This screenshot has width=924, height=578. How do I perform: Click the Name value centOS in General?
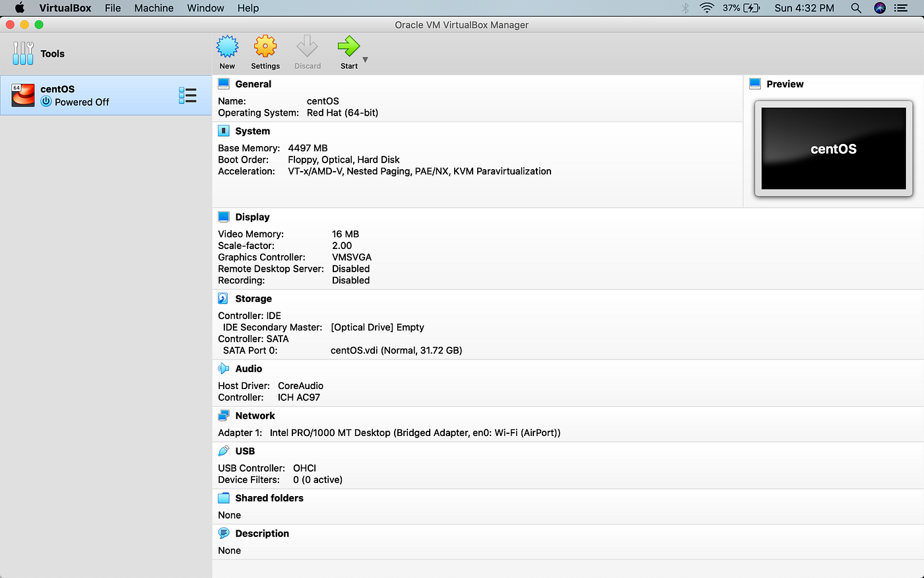point(323,101)
